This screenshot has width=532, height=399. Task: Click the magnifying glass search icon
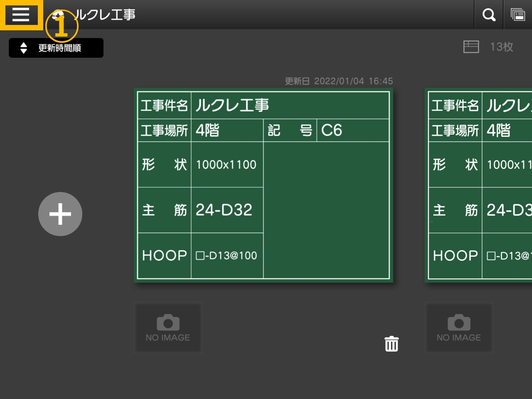click(489, 15)
